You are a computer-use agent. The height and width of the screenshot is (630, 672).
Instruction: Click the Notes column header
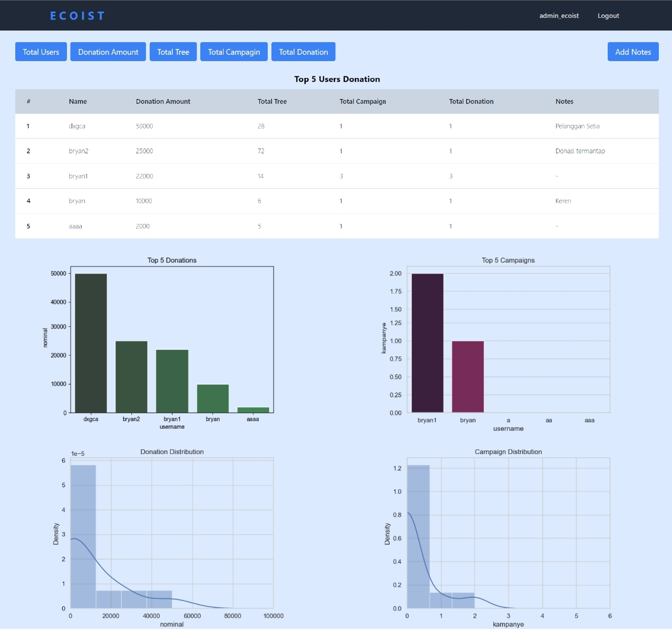coord(564,101)
